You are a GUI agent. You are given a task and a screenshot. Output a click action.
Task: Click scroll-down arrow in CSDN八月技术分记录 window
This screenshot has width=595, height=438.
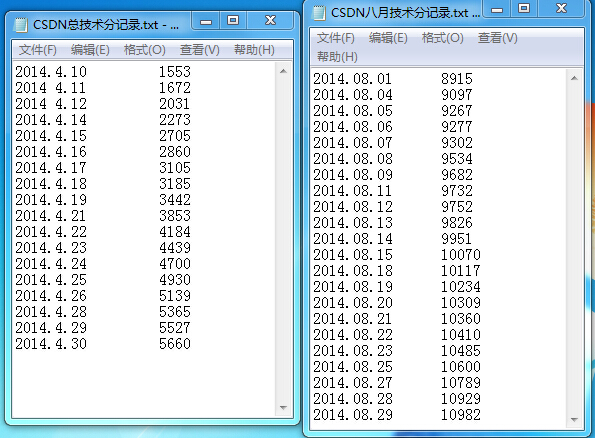pyautogui.click(x=574, y=420)
